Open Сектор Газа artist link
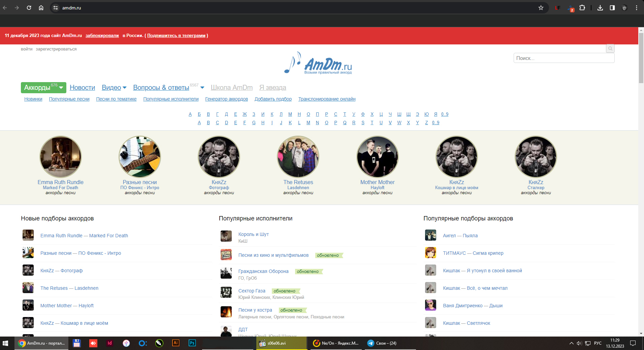The width and height of the screenshot is (644, 350). (x=252, y=291)
